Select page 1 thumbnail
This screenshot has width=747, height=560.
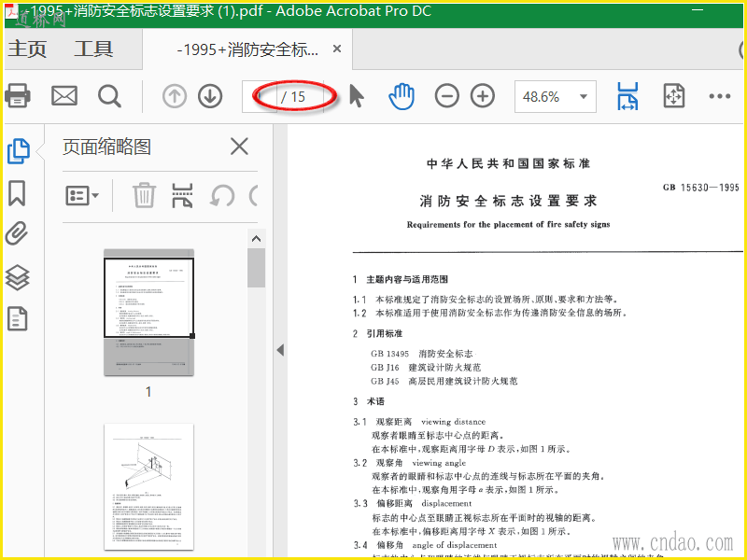149,312
